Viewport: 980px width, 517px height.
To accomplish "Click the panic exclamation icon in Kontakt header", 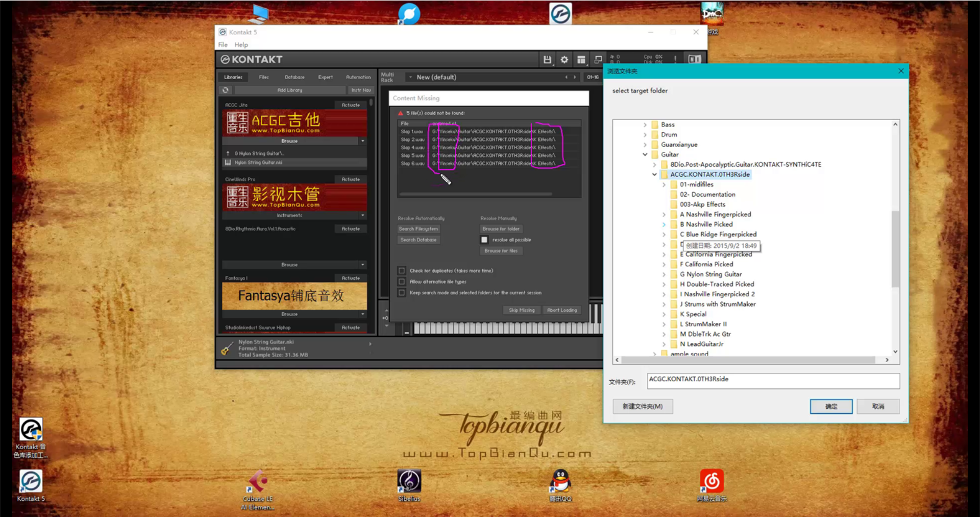I will tap(675, 59).
